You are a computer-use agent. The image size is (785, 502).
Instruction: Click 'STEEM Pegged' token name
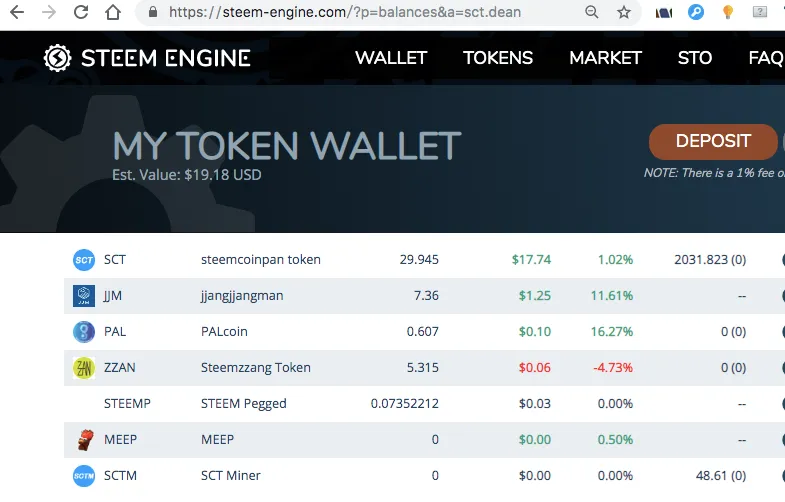pos(244,404)
